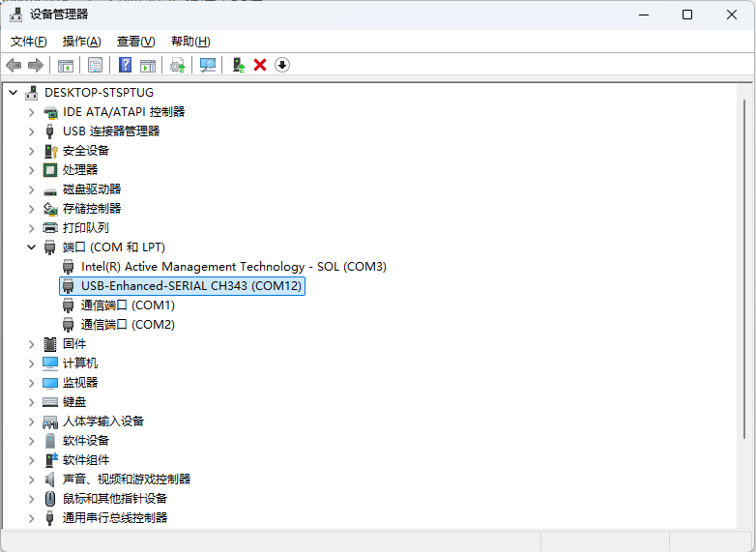756x552 pixels.
Task: Click the 磁盘驱动器 drive icon
Action: coord(50,191)
